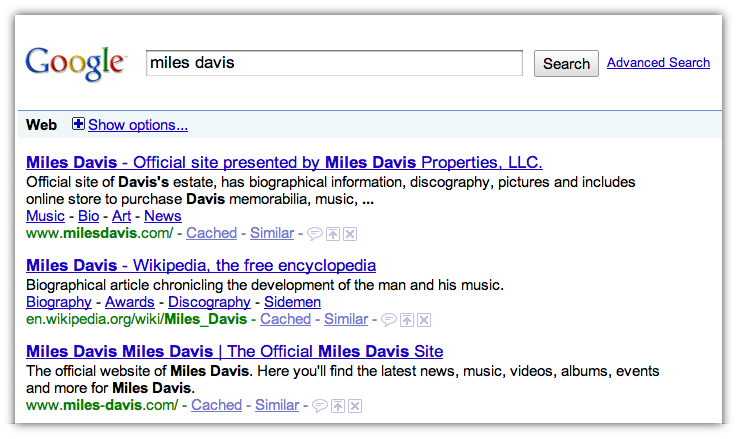Open Similar link for www.miles-davis.com
Screen dimensions: 737x439
coord(277,405)
